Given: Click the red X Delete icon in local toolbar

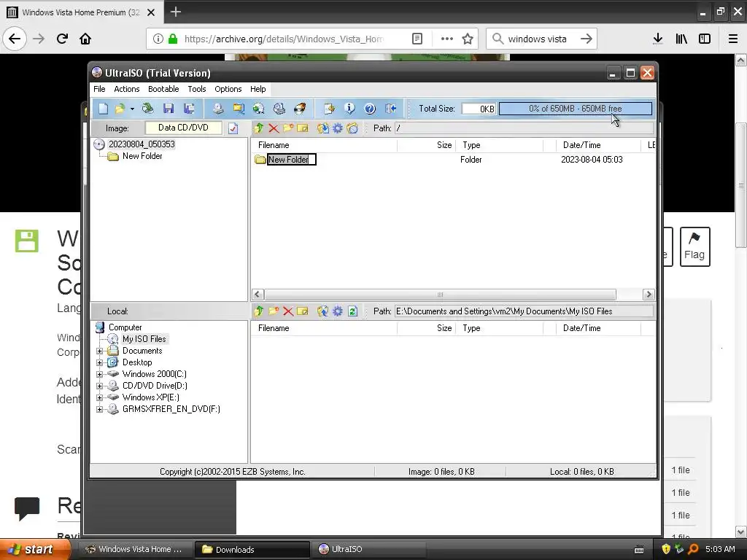Looking at the screenshot, I should [x=288, y=311].
